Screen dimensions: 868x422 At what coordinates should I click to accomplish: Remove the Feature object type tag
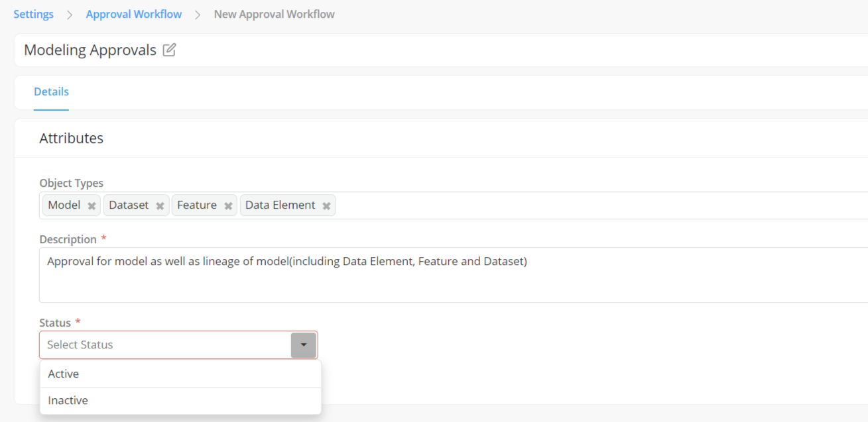click(x=228, y=206)
